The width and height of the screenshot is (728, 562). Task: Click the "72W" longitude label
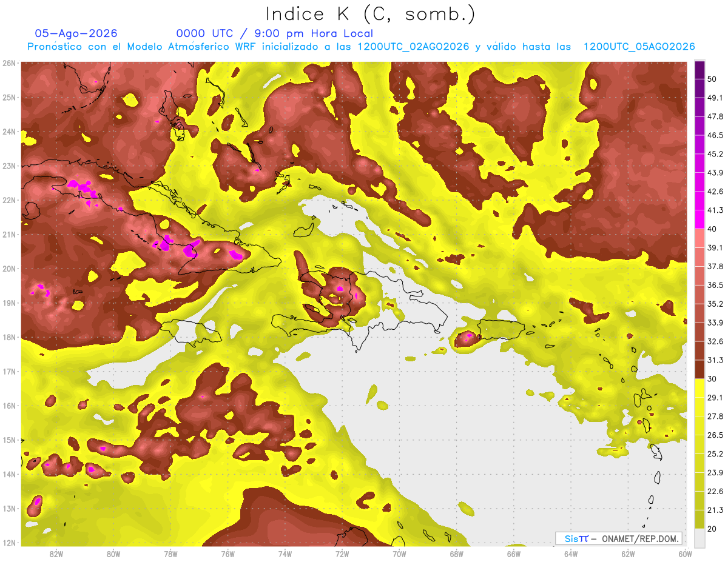342,554
